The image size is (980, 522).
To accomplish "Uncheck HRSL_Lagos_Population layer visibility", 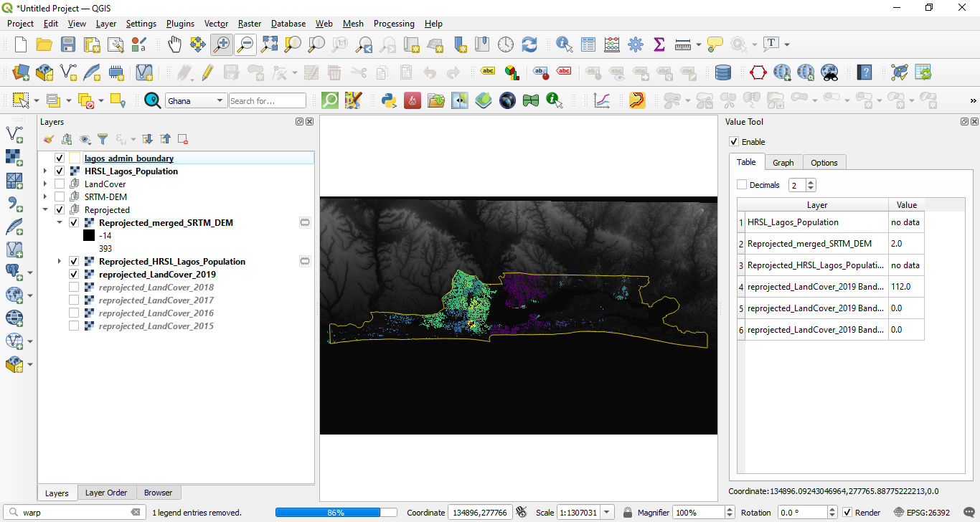I will click(60, 171).
